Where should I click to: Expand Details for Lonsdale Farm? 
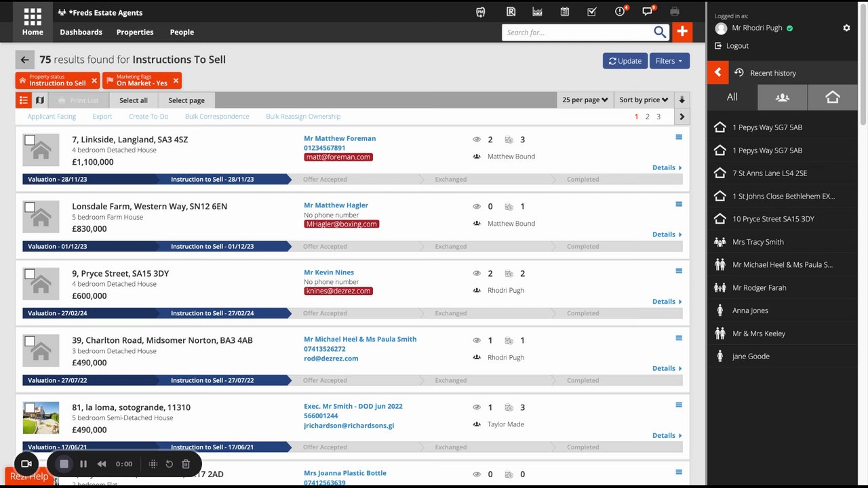[x=667, y=235]
